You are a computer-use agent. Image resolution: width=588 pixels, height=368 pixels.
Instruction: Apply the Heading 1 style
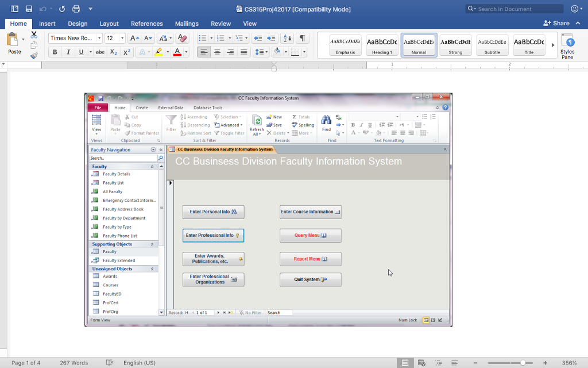tap(382, 45)
